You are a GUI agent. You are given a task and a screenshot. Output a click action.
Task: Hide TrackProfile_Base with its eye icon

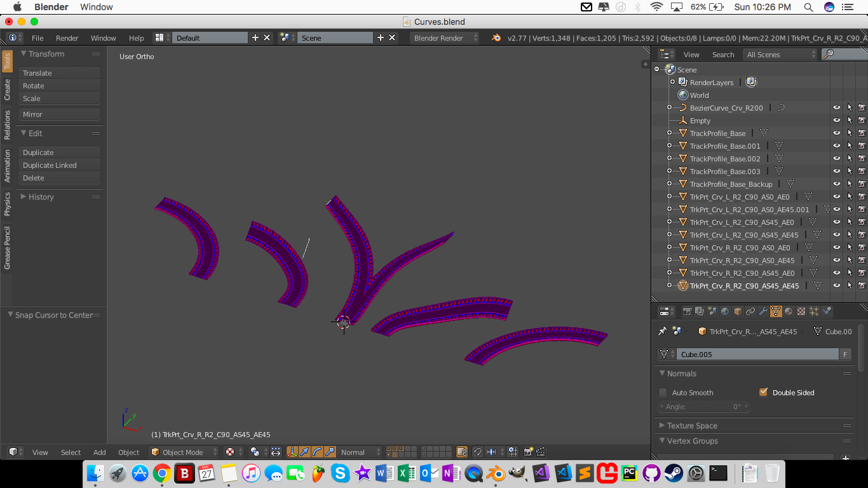[837, 133]
